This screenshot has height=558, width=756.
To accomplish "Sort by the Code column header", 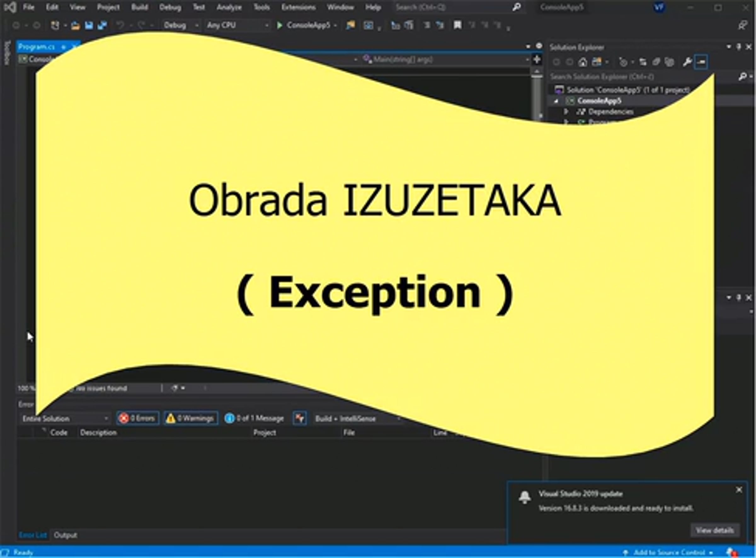I will point(59,433).
